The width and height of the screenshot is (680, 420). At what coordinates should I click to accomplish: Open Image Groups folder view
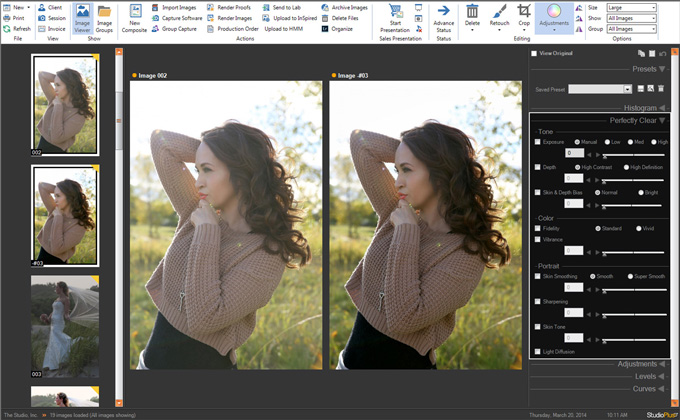pyautogui.click(x=104, y=13)
